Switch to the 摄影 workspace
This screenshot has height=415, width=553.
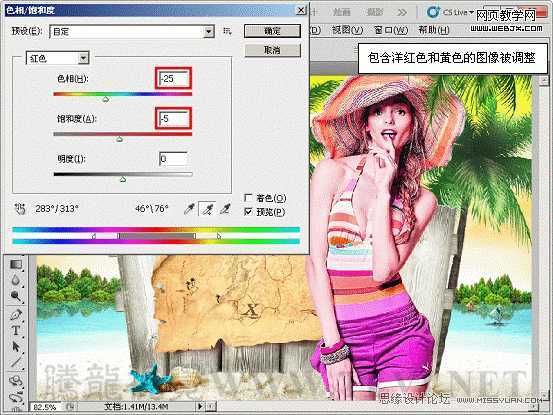(375, 12)
